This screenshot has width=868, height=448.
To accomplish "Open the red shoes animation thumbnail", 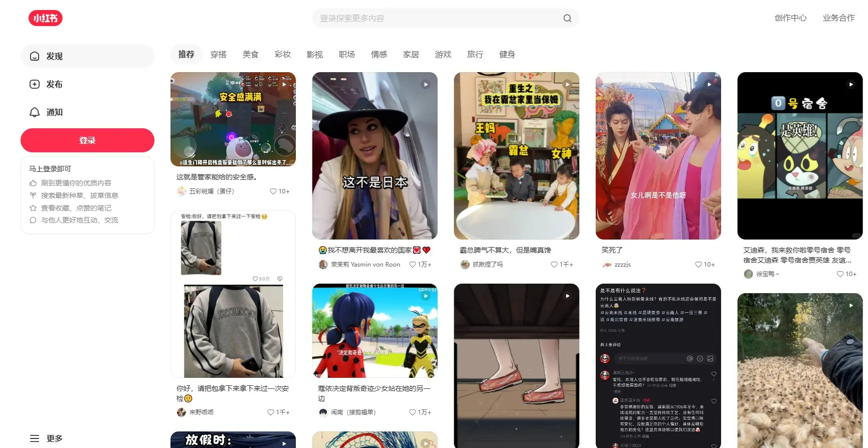I will (x=516, y=366).
